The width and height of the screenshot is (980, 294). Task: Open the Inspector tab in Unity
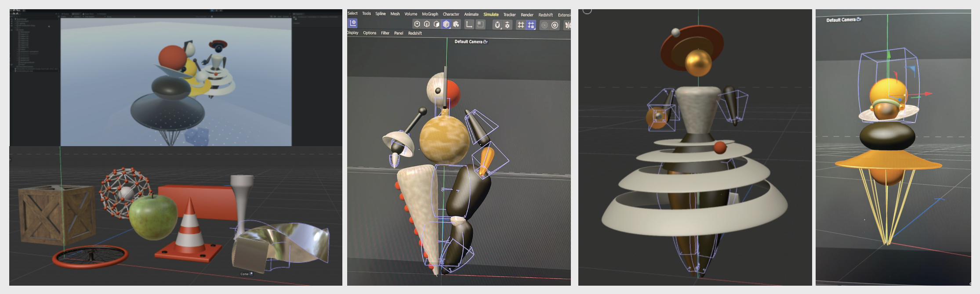click(299, 14)
